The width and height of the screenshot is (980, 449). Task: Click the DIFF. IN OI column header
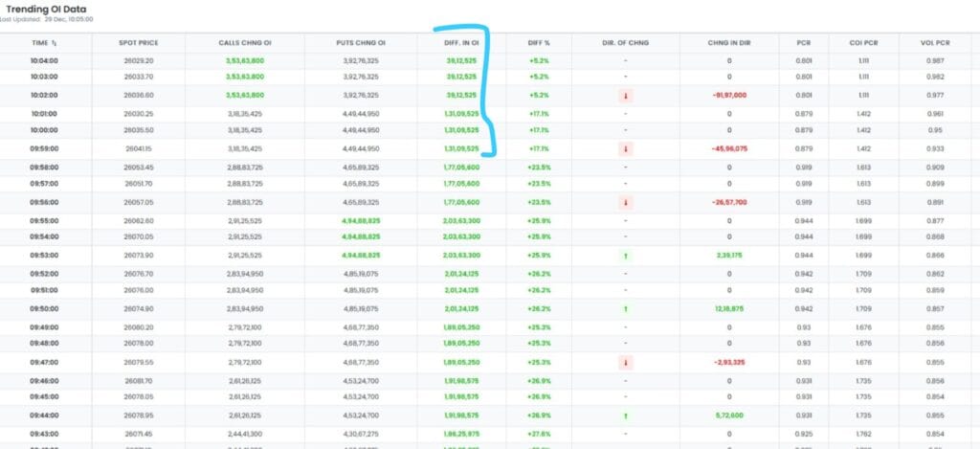pyautogui.click(x=461, y=43)
